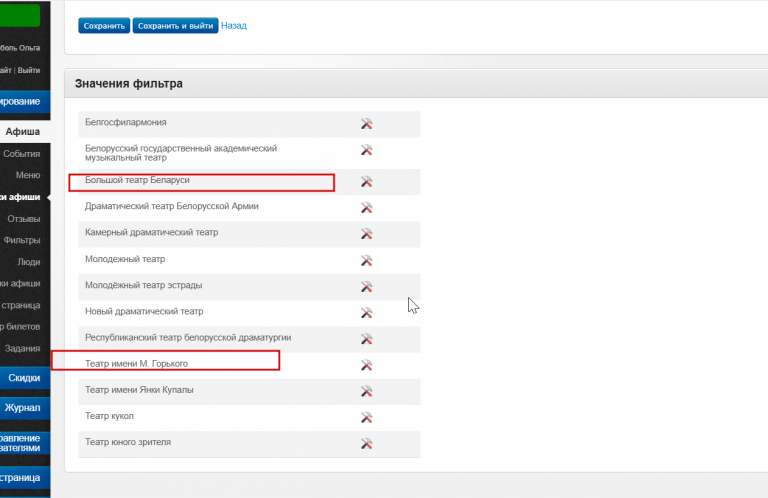The width and height of the screenshot is (768, 498).
Task: Select Театр имени Янки Купалы
Action: 139,390
